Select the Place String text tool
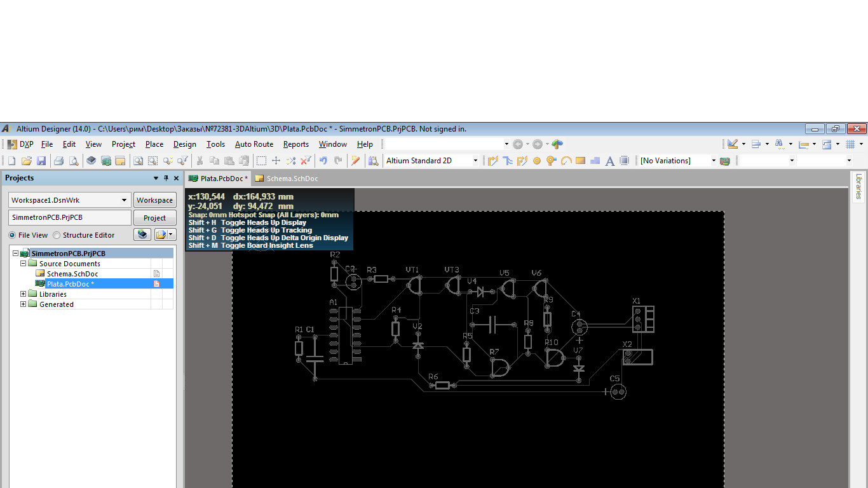868x488 pixels. pyautogui.click(x=609, y=161)
